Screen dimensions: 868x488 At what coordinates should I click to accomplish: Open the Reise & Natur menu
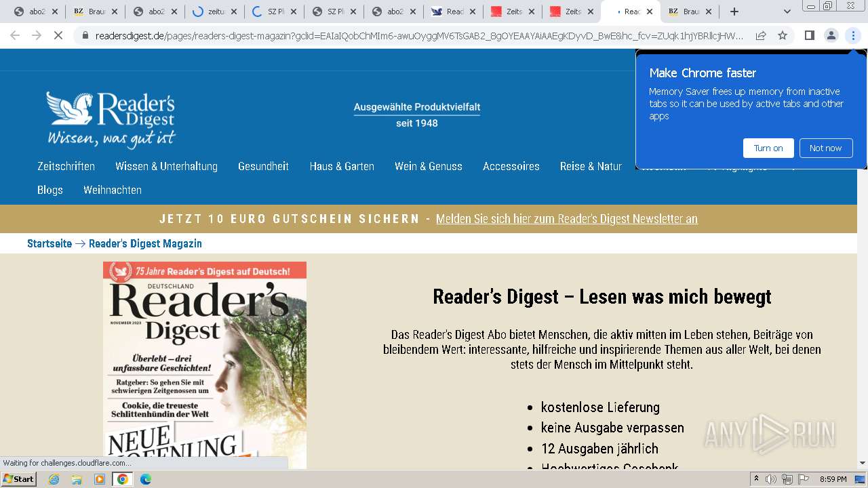click(x=591, y=166)
